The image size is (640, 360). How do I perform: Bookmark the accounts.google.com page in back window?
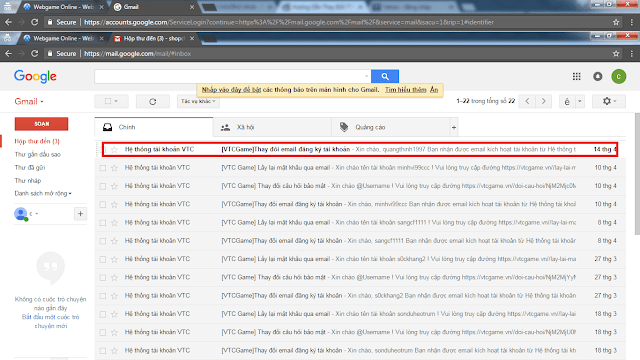(x=616, y=22)
